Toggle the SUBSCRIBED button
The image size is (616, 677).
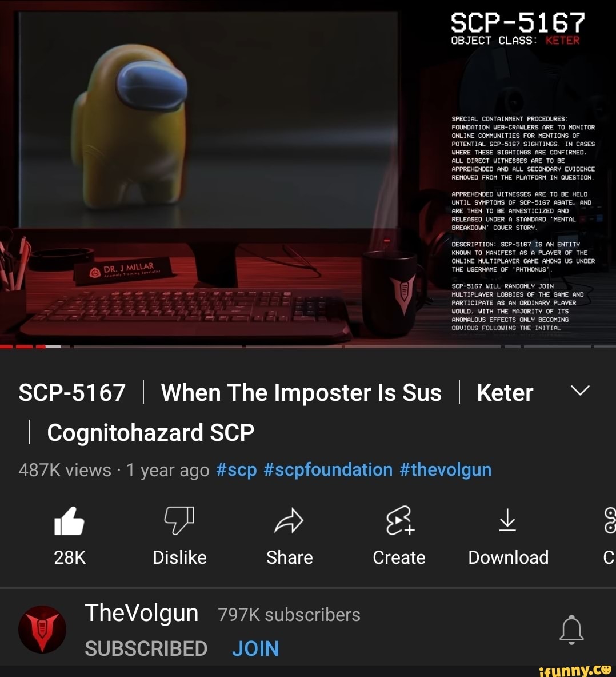[146, 648]
